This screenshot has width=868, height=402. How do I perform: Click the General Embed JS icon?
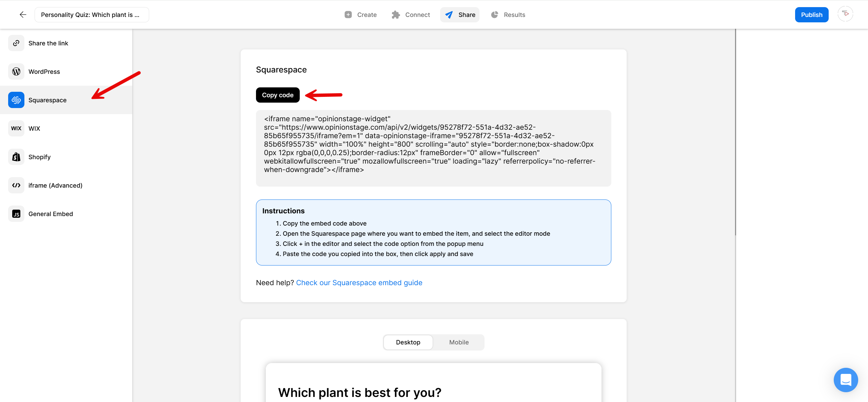click(x=16, y=213)
